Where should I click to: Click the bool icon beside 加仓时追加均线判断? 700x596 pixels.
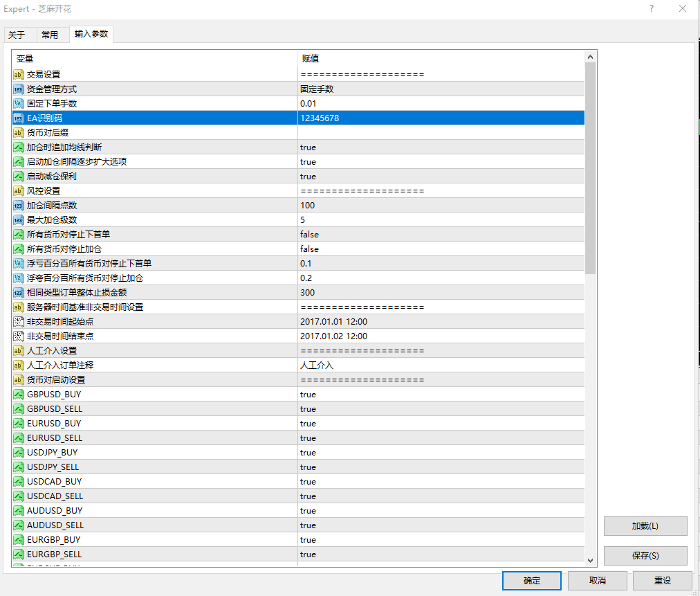click(x=18, y=147)
